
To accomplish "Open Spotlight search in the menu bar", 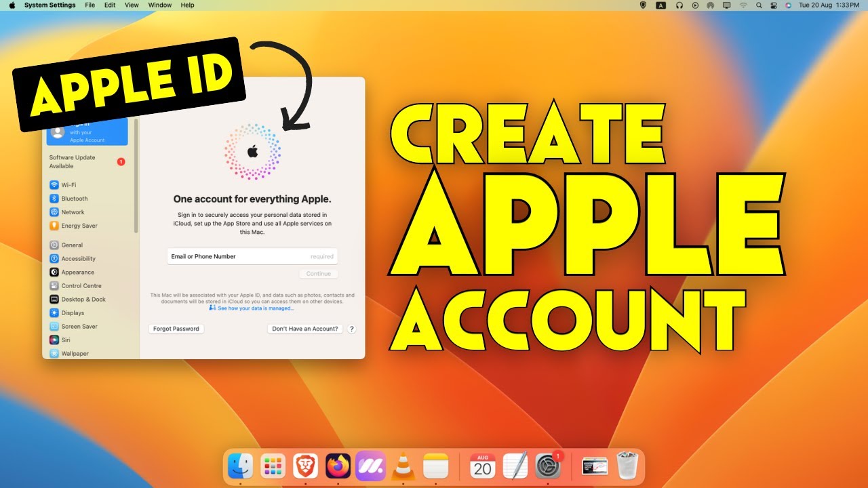I will coord(759,5).
